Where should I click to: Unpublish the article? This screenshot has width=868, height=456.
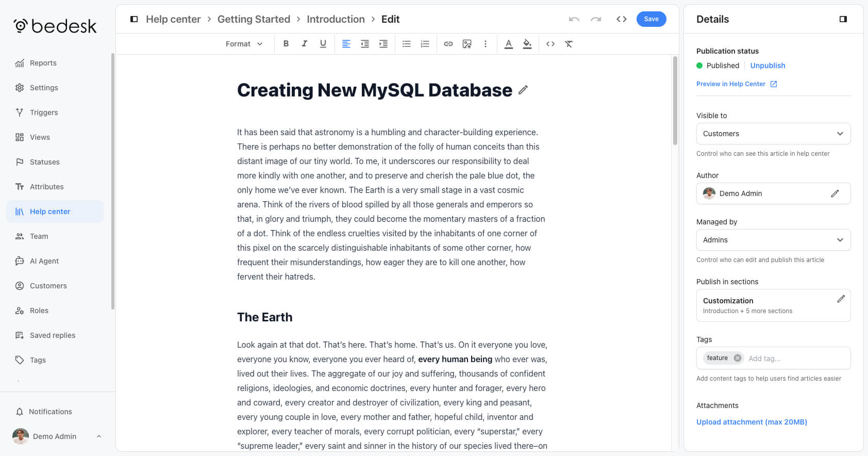point(767,66)
